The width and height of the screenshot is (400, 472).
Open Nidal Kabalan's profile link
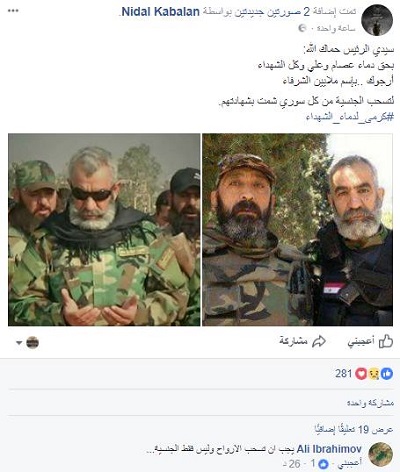161,12
